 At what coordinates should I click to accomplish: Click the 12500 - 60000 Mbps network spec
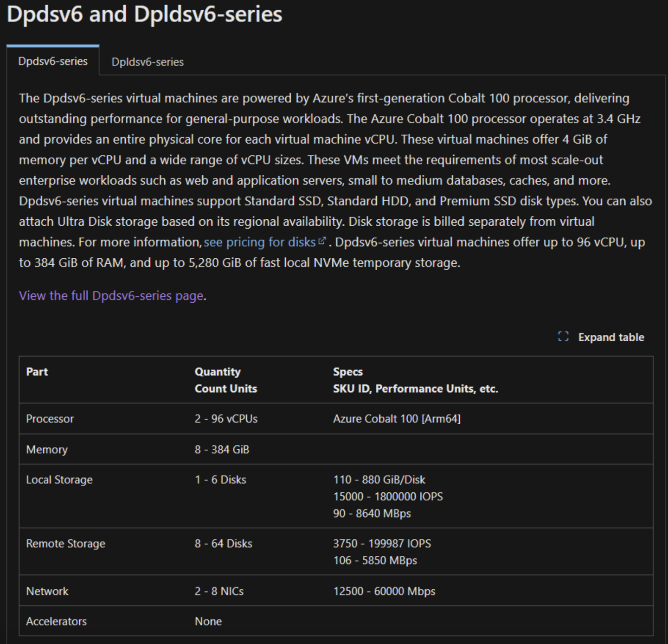(x=384, y=591)
